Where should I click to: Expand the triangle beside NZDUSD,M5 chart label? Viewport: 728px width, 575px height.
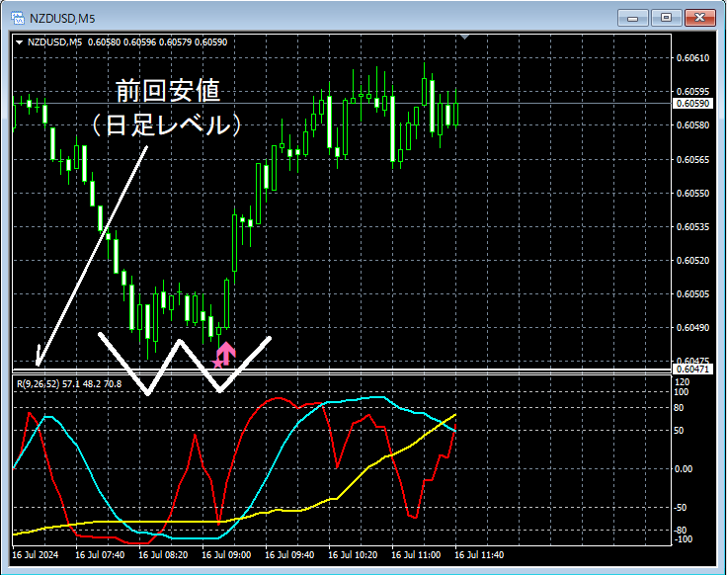click(19, 42)
